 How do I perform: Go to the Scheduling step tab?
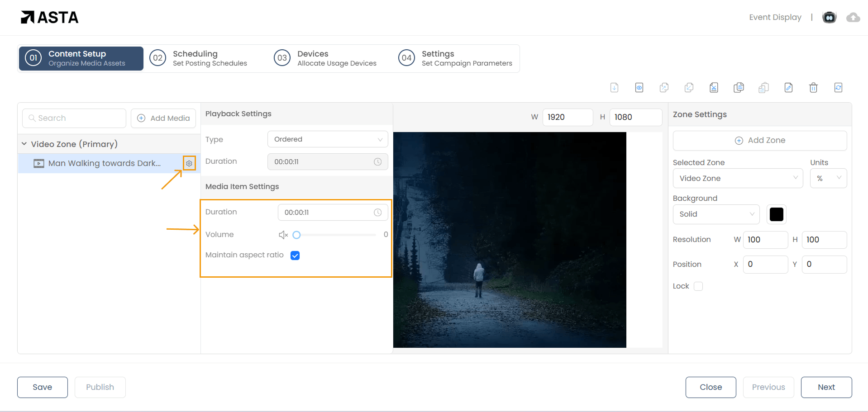[199, 58]
